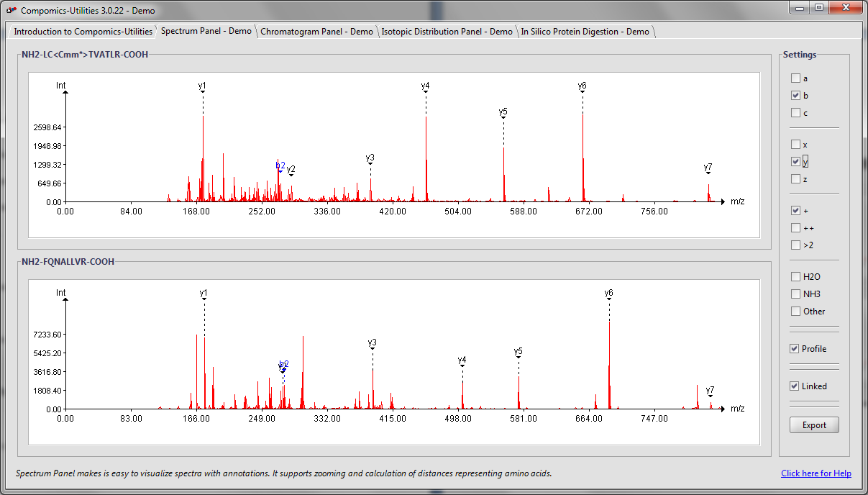Open the Introduction to Compomics-Utilities tab
Image resolution: width=868 pixels, height=495 pixels.
point(83,32)
